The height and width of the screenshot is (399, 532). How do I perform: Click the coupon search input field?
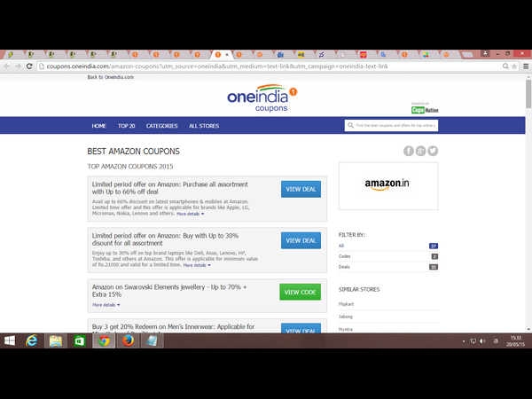(391, 126)
